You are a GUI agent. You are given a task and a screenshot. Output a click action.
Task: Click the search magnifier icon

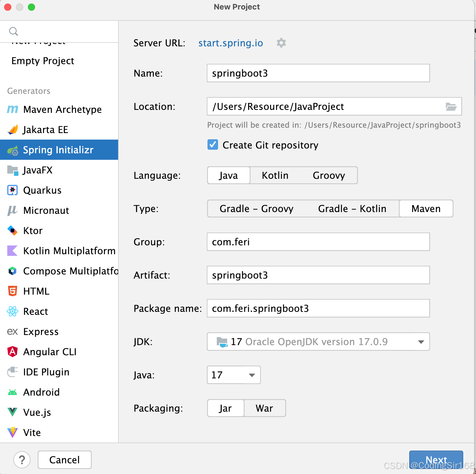click(14, 31)
